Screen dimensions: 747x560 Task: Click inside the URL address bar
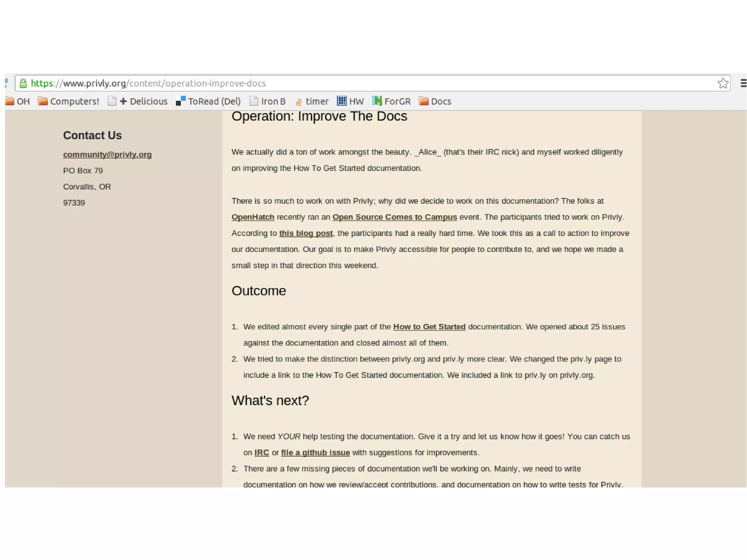tap(365, 83)
